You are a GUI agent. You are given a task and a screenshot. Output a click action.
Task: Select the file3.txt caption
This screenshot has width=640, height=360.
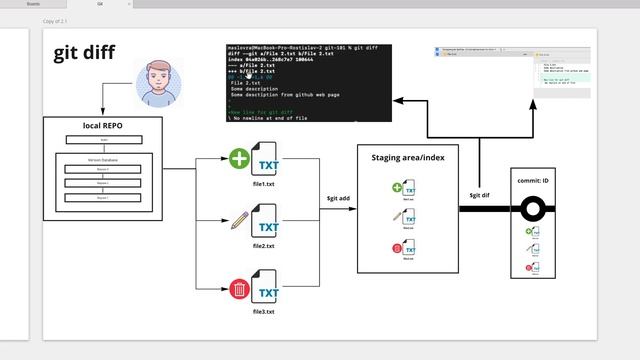(x=263, y=311)
